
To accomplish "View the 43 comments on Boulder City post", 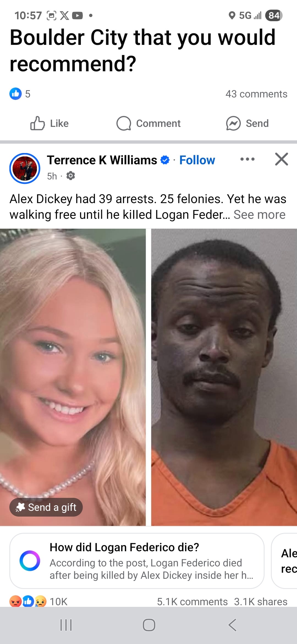I will 256,94.
